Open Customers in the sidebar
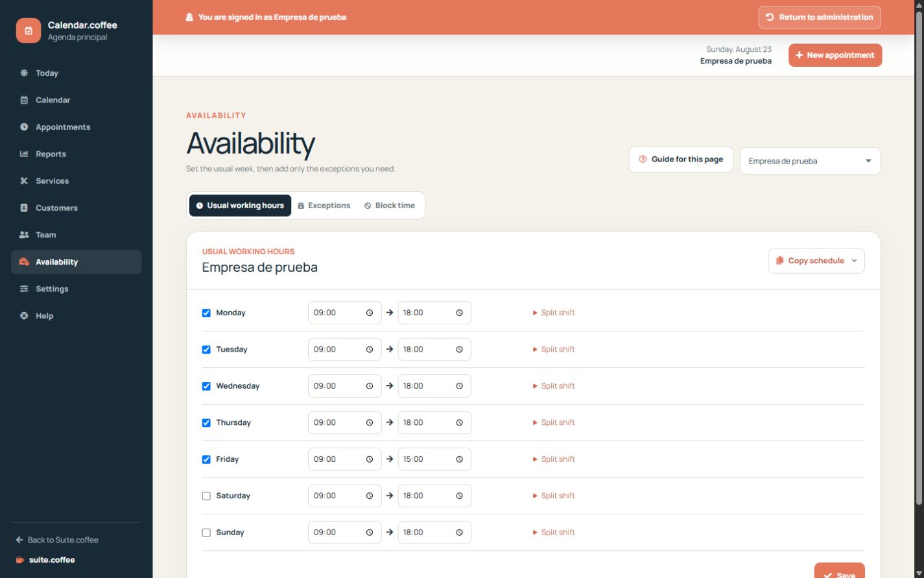924x578 pixels. click(x=76, y=208)
